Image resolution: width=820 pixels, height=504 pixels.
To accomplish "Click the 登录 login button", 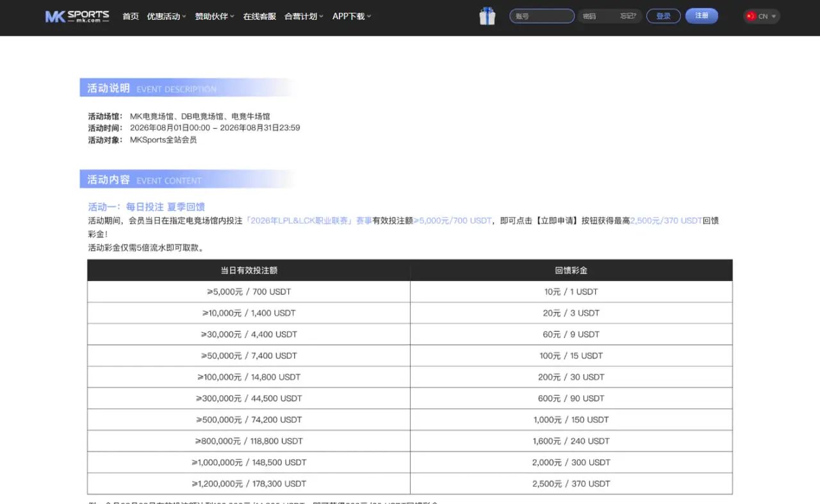I will (664, 16).
